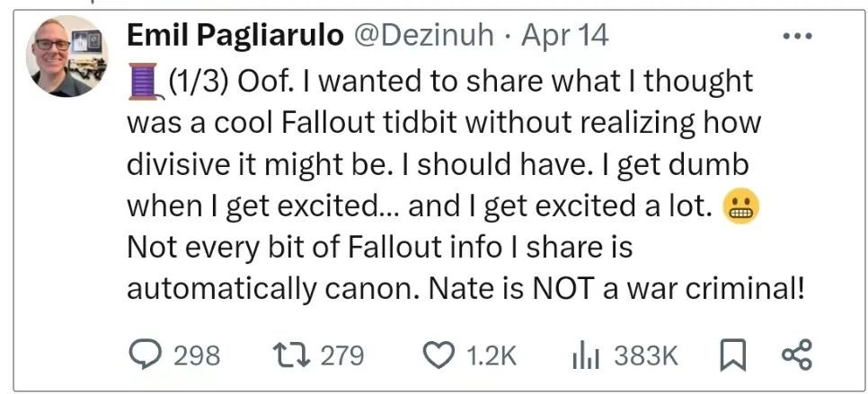
Task: Open Emil Pagliarulo's profile picture
Action: [67, 57]
